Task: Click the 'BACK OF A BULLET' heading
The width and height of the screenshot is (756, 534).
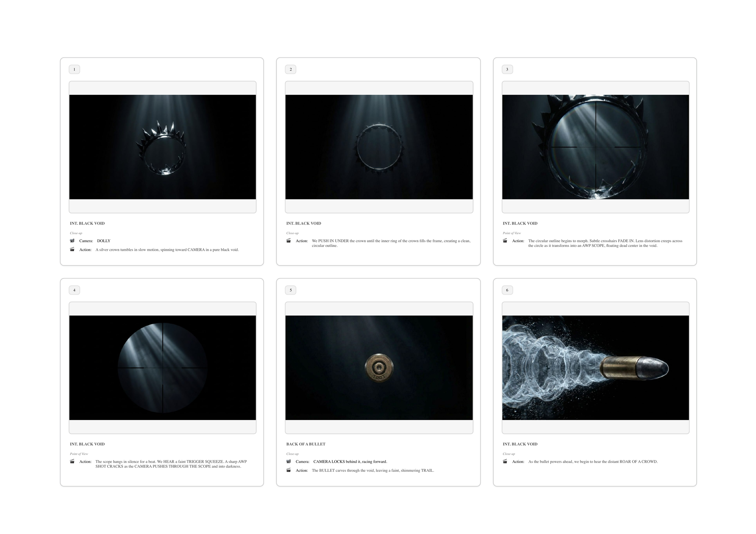Action: 306,444
